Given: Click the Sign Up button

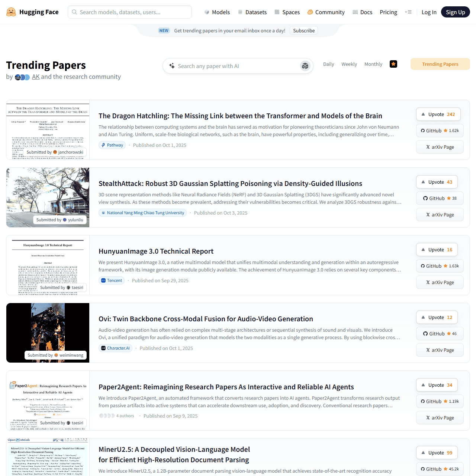Looking at the screenshot, I should [x=455, y=12].
